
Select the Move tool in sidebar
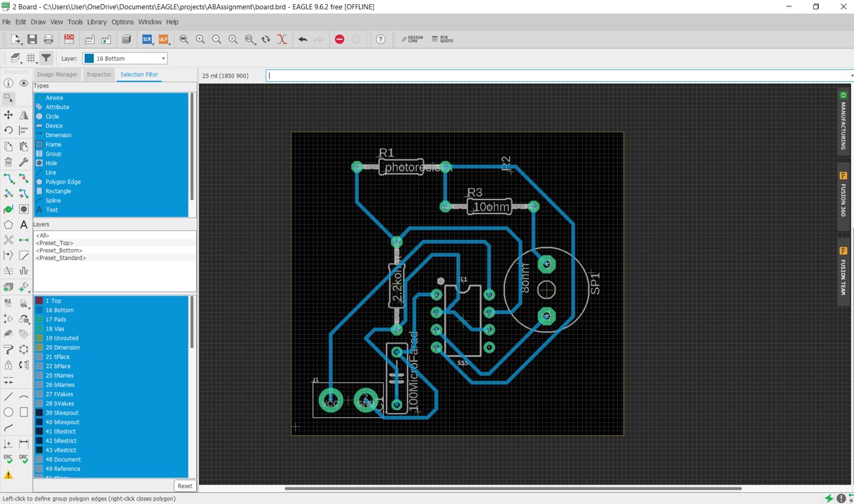tap(8, 115)
